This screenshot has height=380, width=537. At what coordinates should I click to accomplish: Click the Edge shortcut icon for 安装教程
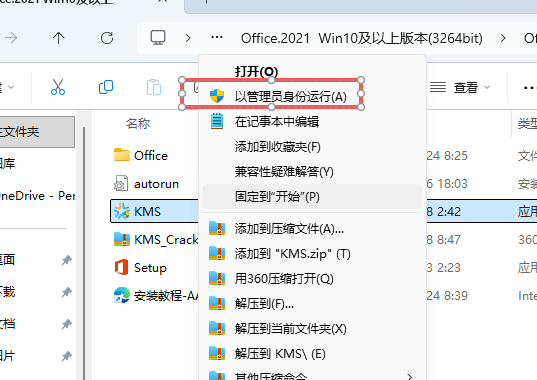pos(122,295)
